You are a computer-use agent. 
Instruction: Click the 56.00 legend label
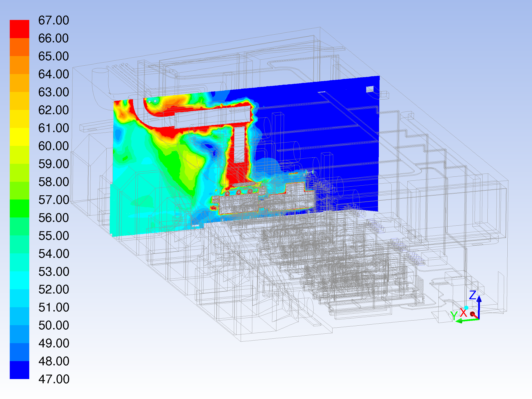click(x=54, y=218)
